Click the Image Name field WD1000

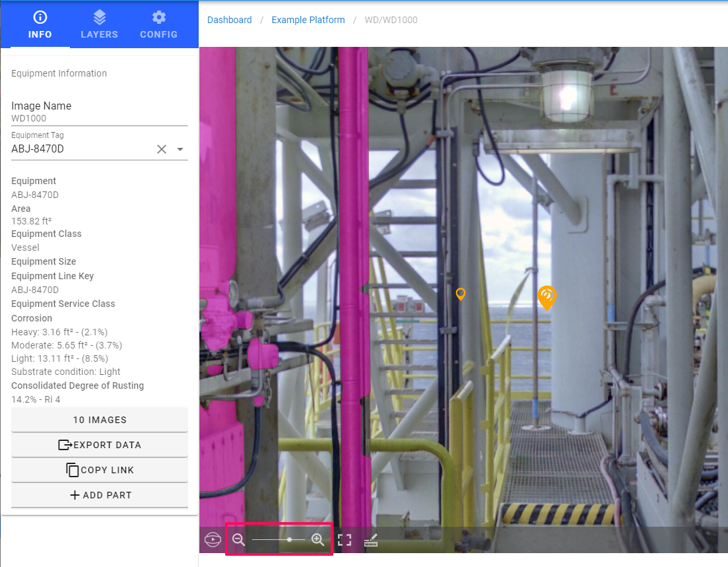pyautogui.click(x=99, y=118)
